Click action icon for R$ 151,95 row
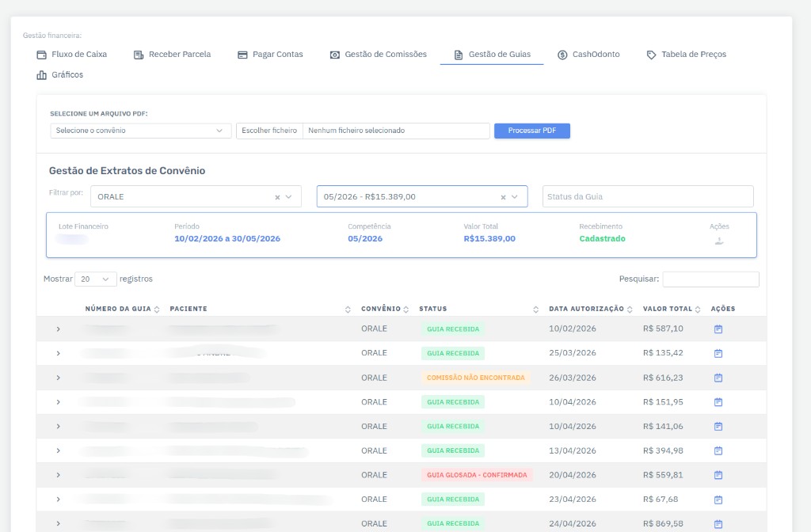 [718, 402]
